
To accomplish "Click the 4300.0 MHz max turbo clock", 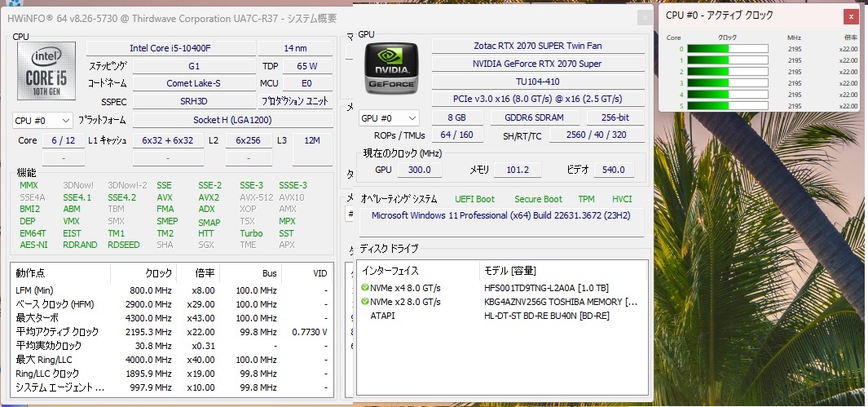I will [149, 318].
